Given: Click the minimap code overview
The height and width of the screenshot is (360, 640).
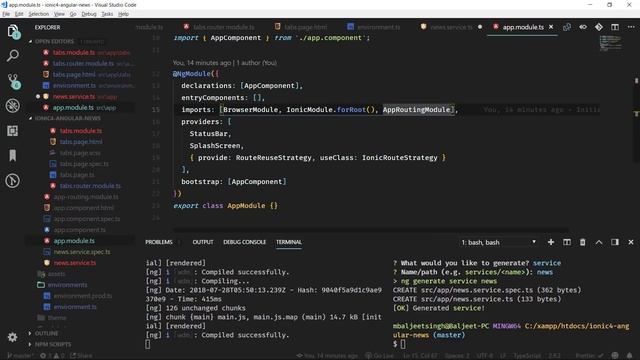Looking at the screenshot, I should (x=611, y=43).
